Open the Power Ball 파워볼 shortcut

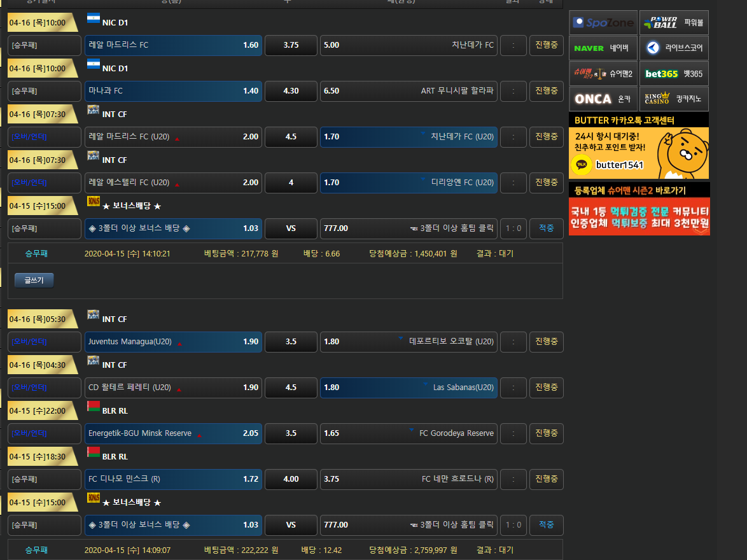(x=674, y=23)
